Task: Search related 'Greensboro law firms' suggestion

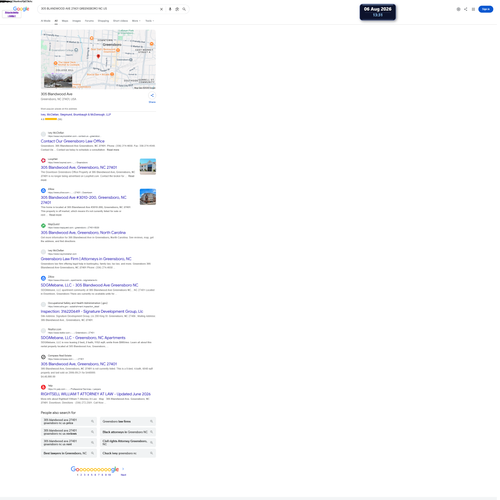Action: [x=128, y=421]
